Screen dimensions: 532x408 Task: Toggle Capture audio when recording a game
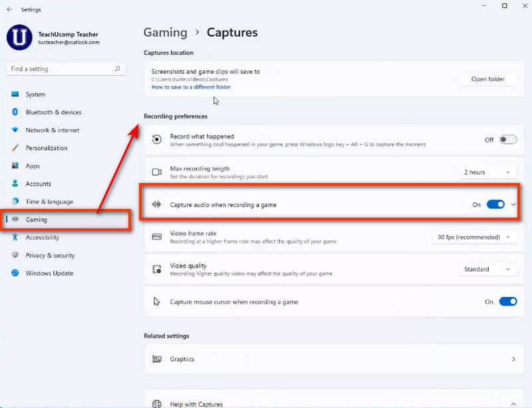tap(495, 204)
